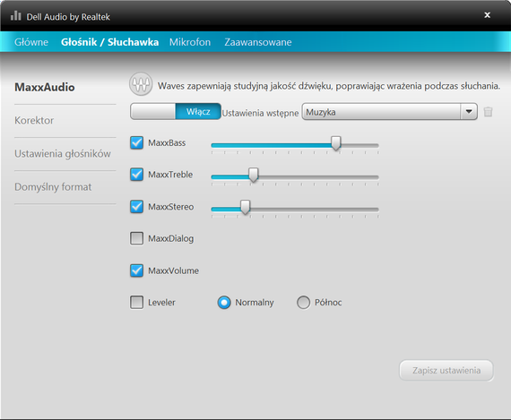Go to the Główne tab
This screenshot has height=420, width=511.
31,42
